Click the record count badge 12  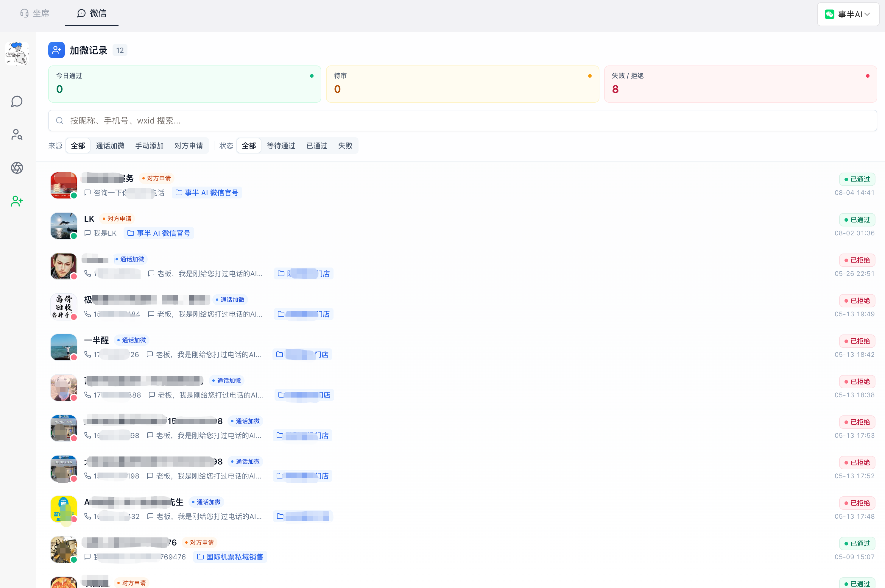[x=120, y=50]
